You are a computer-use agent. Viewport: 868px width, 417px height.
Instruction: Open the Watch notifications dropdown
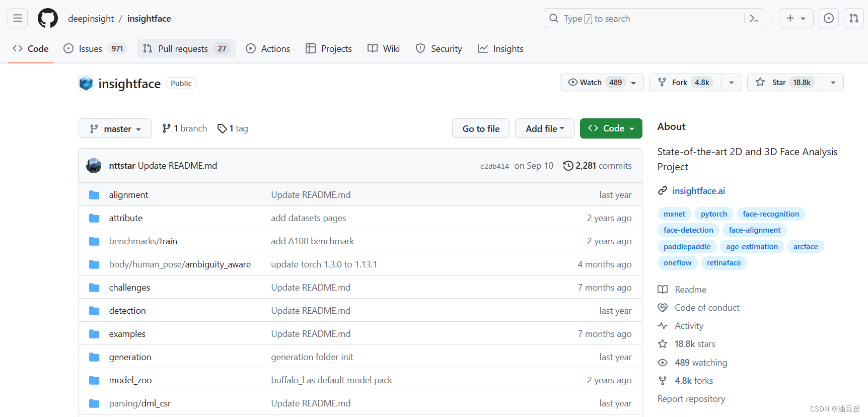(602, 83)
